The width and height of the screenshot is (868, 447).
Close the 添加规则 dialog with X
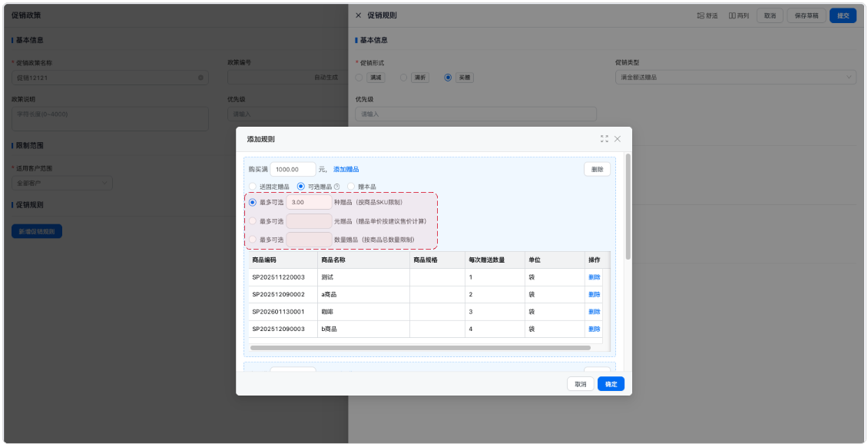tap(618, 139)
